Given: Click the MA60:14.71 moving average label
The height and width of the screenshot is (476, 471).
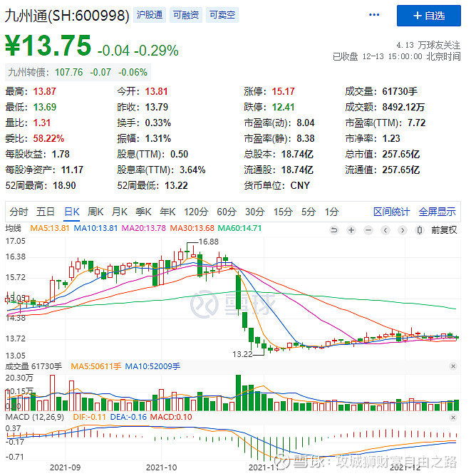Looking at the screenshot, I should point(239,228).
